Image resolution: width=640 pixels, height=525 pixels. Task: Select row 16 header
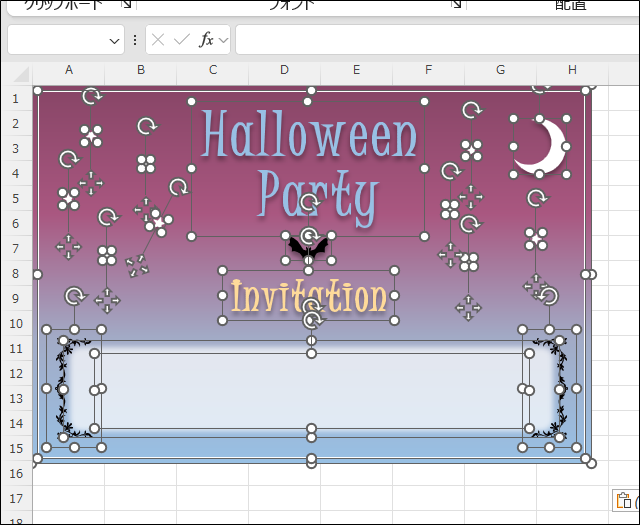click(16, 474)
